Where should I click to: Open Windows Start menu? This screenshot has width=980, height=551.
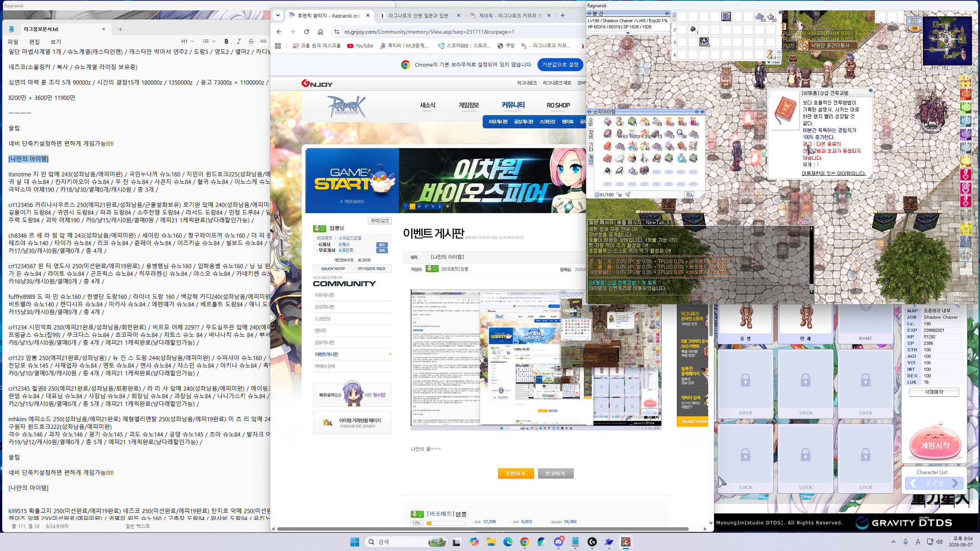pos(354,542)
